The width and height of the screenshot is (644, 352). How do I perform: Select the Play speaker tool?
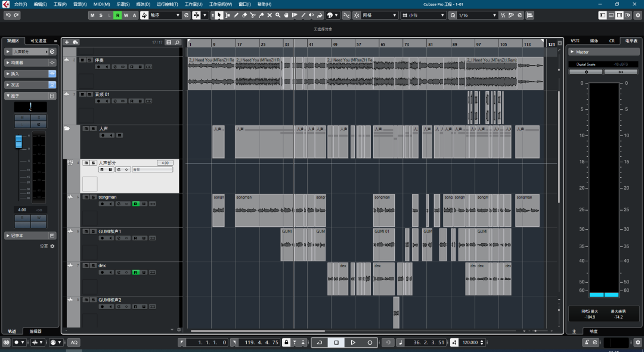311,15
